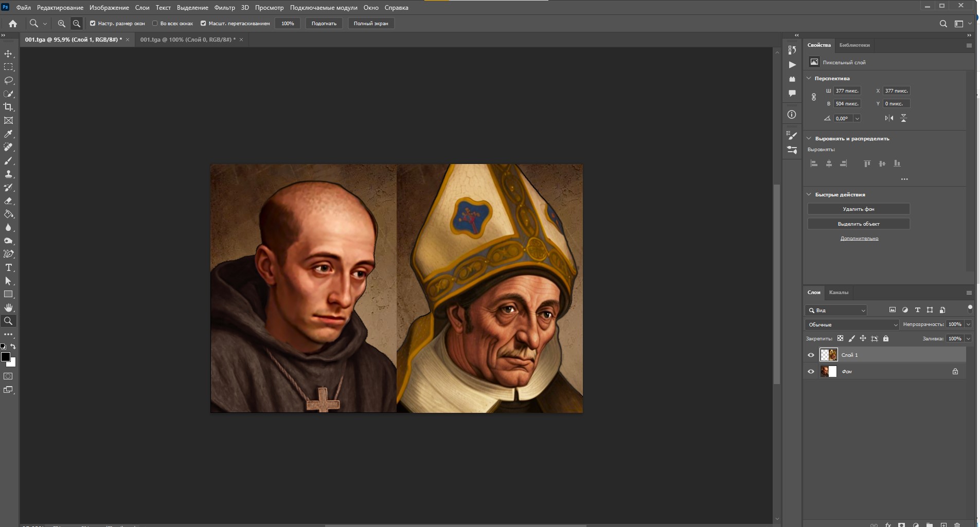Switch to the Библиотеки tab

pos(854,45)
